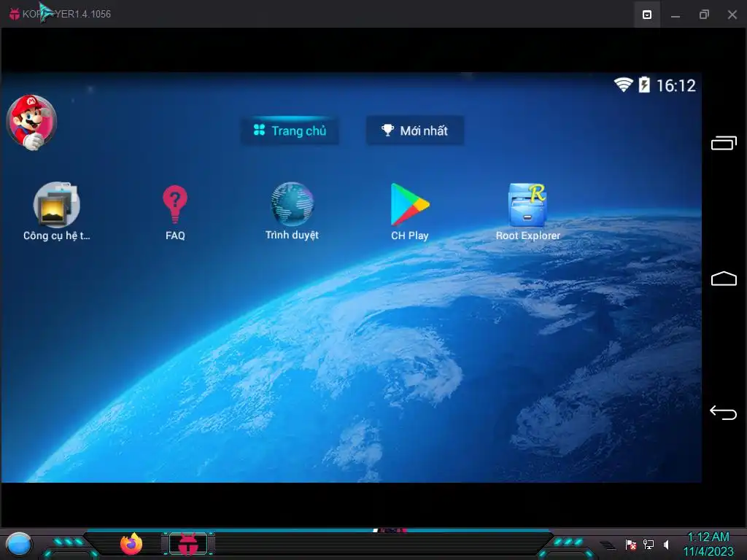Click the Wi-Fi status icon
The height and width of the screenshot is (560, 747).
(623, 85)
